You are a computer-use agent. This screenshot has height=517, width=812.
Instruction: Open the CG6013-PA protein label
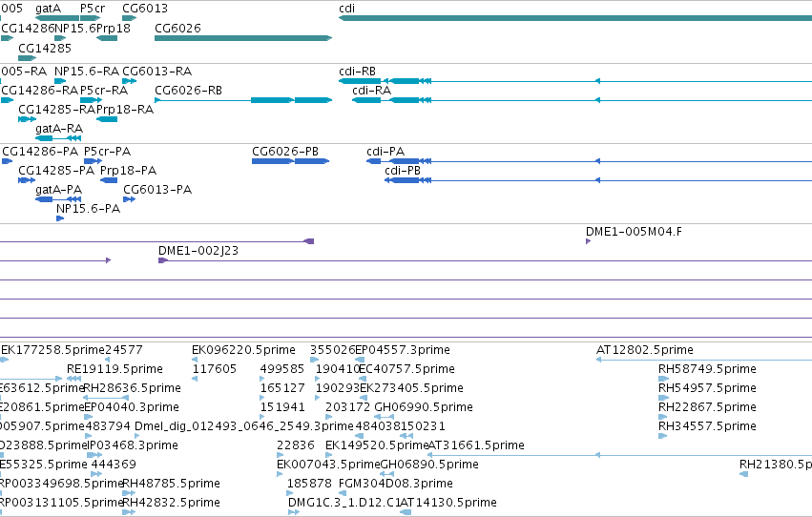pos(157,190)
